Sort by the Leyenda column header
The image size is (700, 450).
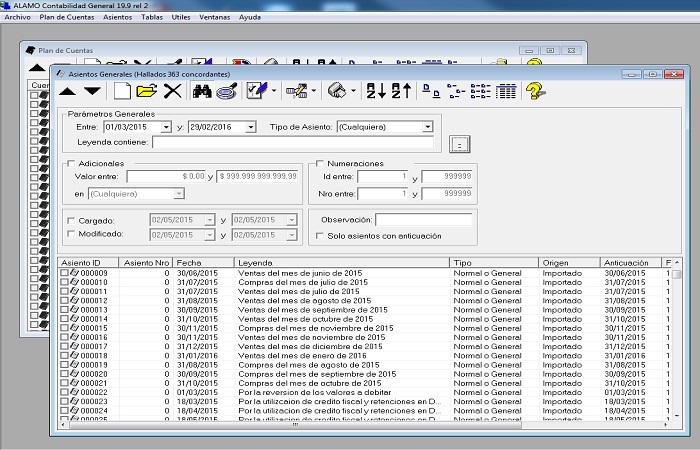coord(342,262)
